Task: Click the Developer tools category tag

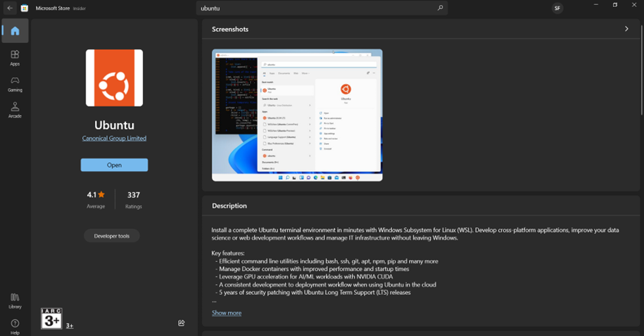Action: pos(112,236)
